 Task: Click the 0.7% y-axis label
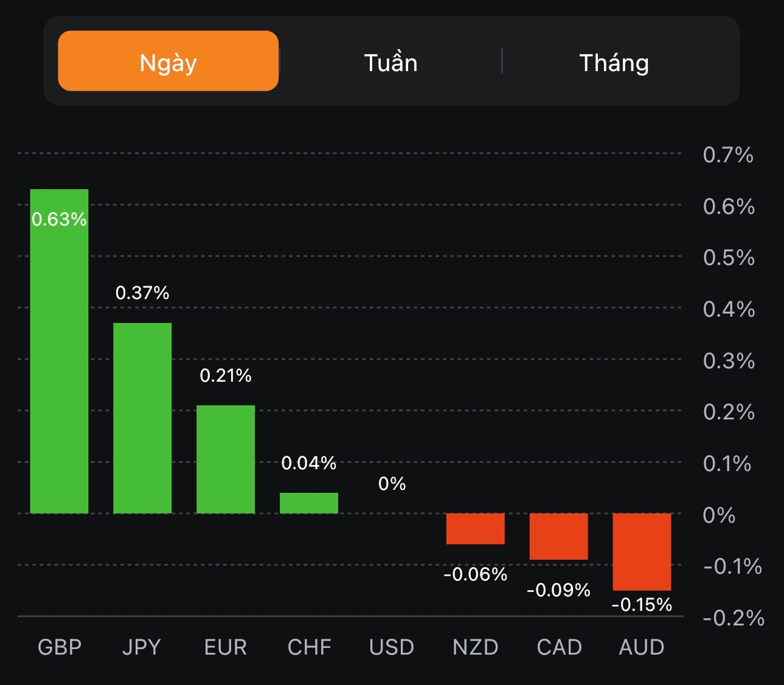coord(728,155)
